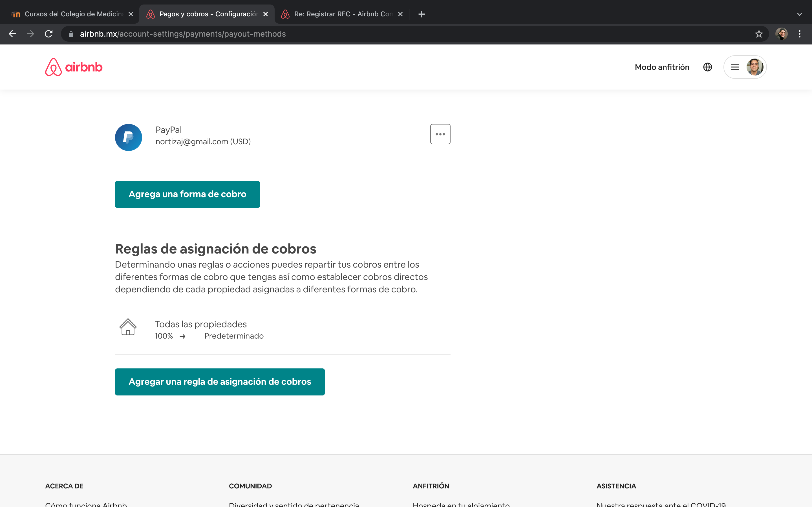
Task: Open PayPal payout three-dots options
Action: pyautogui.click(x=440, y=134)
